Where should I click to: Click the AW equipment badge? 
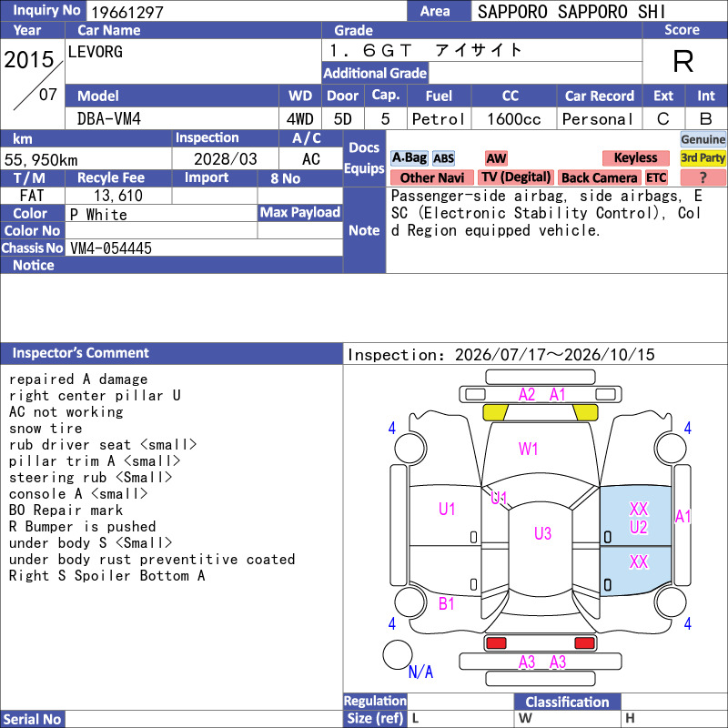click(x=496, y=158)
